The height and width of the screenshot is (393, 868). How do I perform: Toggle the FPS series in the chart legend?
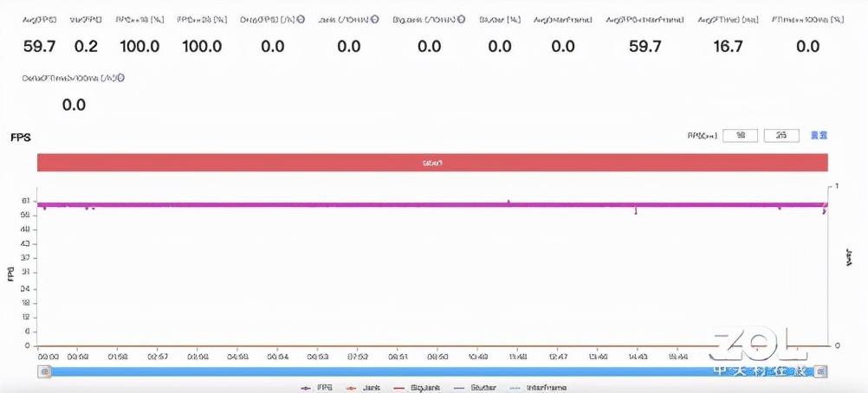317,388
